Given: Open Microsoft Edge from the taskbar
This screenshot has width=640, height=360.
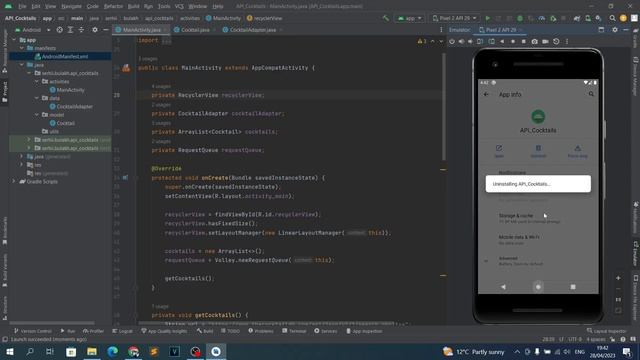Looking at the screenshot, I should 113,351.
